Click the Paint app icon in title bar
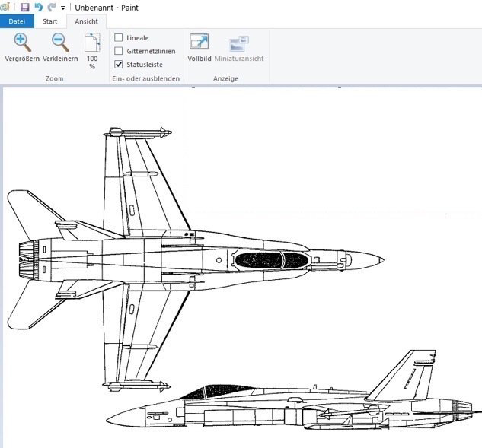Viewport: 482px width, 448px height. pos(6,7)
